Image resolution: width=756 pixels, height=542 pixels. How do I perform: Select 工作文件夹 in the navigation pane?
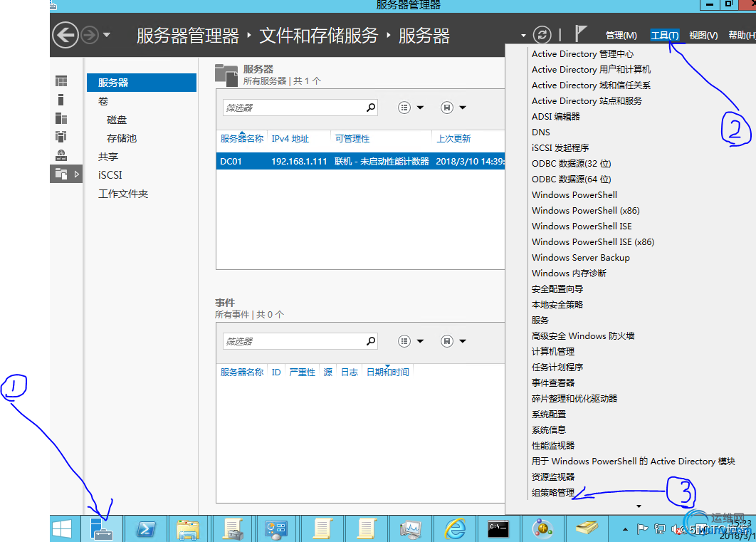(x=123, y=194)
